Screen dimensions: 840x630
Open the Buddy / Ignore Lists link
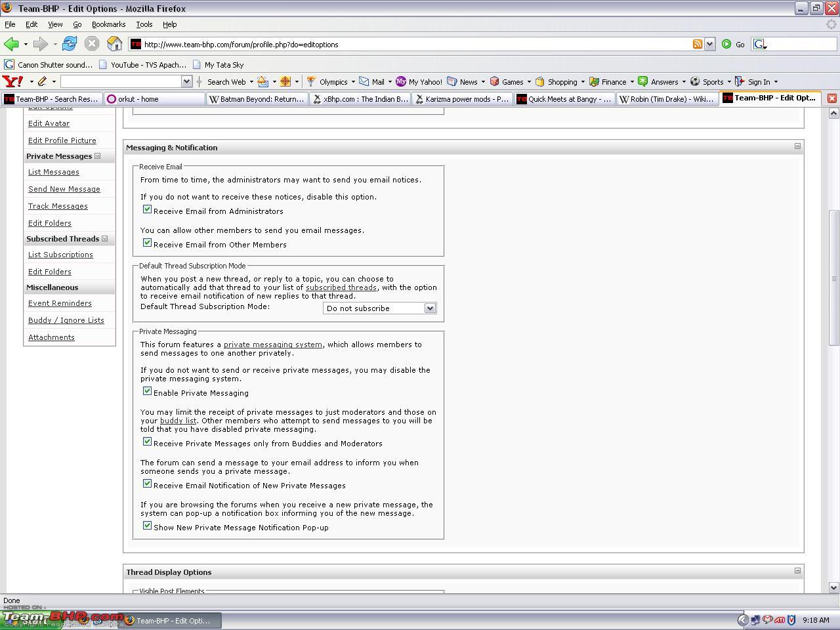pos(66,320)
